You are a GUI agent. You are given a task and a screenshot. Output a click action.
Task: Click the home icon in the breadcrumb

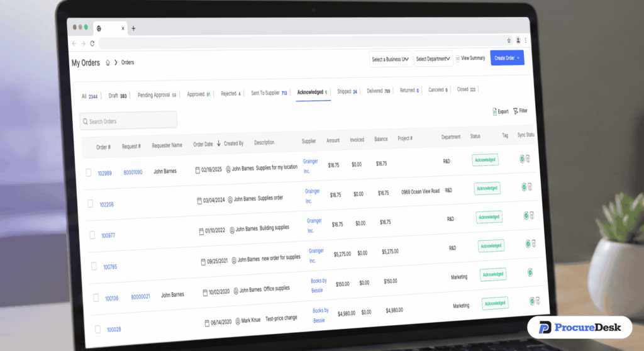[108, 62]
